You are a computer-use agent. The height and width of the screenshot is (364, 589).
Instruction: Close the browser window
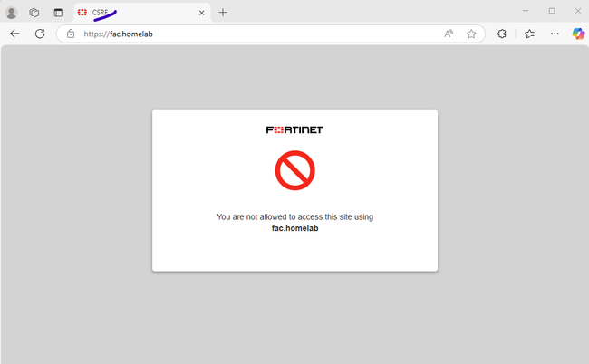point(578,11)
